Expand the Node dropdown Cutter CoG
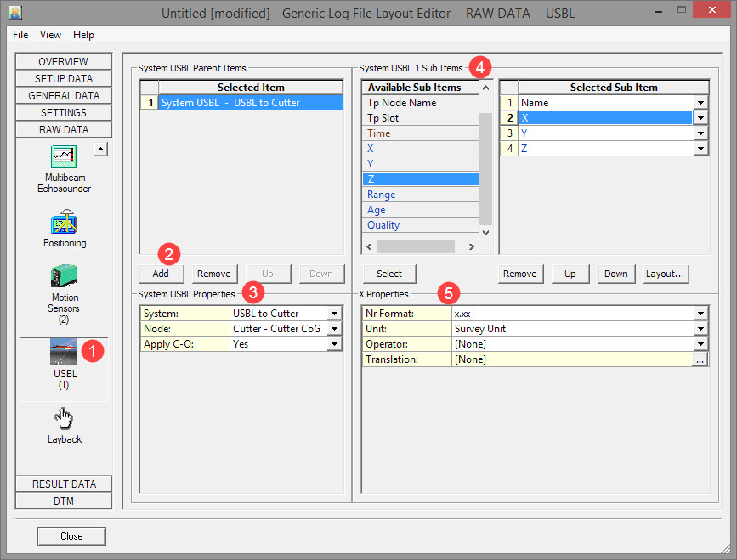This screenshot has width=737, height=560. click(334, 329)
